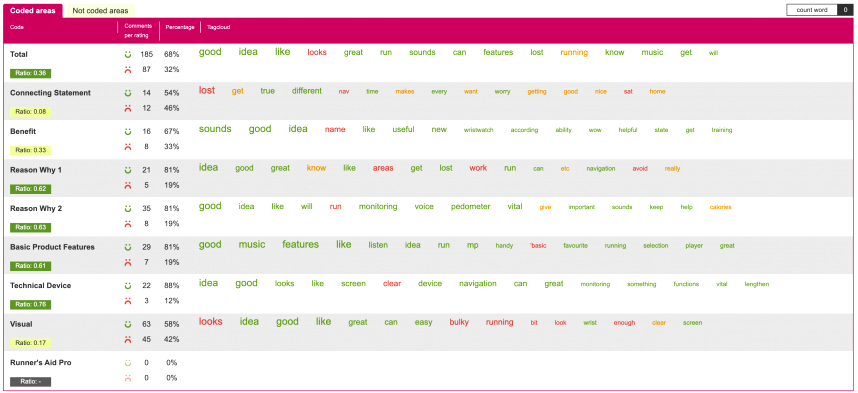The height and width of the screenshot is (393, 858).
Task: Click red tag word 'lost' in Connecting Statement
Action: 207,90
